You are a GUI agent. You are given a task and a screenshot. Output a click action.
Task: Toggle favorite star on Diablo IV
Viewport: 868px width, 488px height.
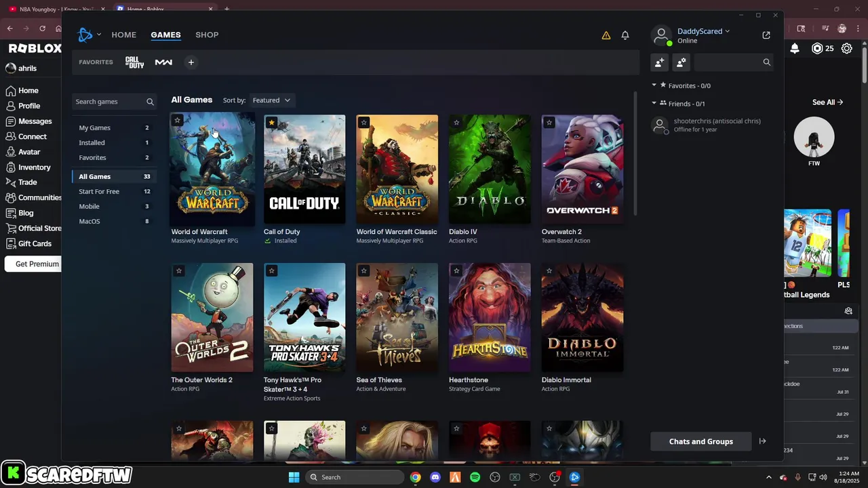click(x=456, y=123)
